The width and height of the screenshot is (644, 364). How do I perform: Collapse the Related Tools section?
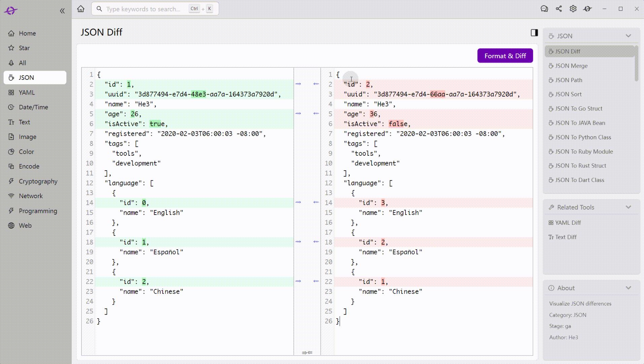tap(629, 207)
